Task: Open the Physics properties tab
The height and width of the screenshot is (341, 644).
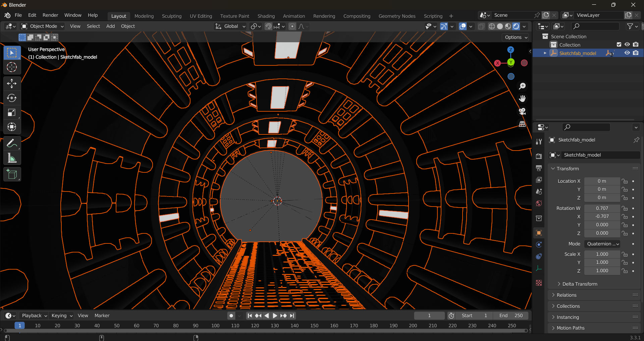Action: pyautogui.click(x=539, y=244)
